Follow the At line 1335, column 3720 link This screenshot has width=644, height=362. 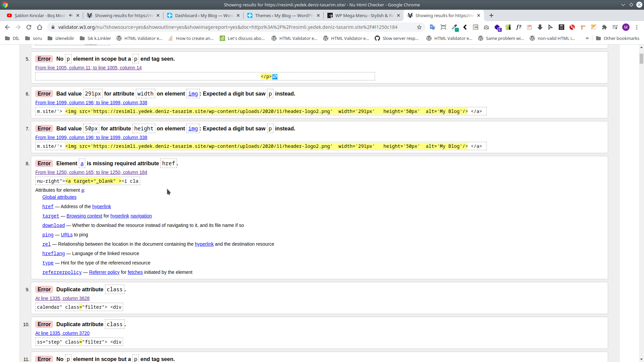pyautogui.click(x=62, y=333)
